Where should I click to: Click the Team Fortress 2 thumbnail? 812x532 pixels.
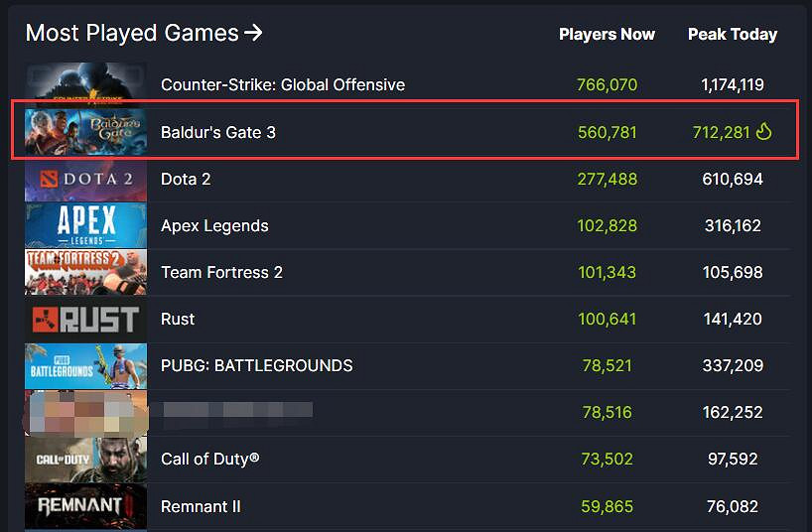pyautogui.click(x=85, y=272)
